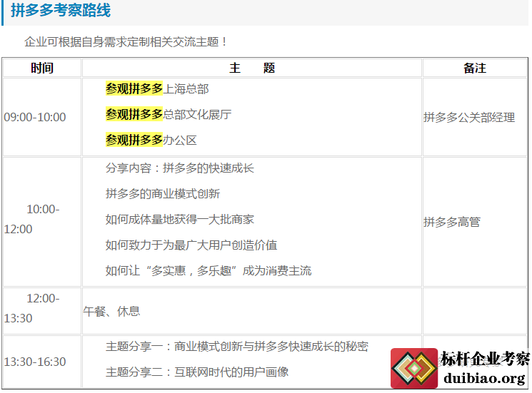
Task: Click the line 分享内容：拼多多的快速成长
Action: (x=179, y=168)
